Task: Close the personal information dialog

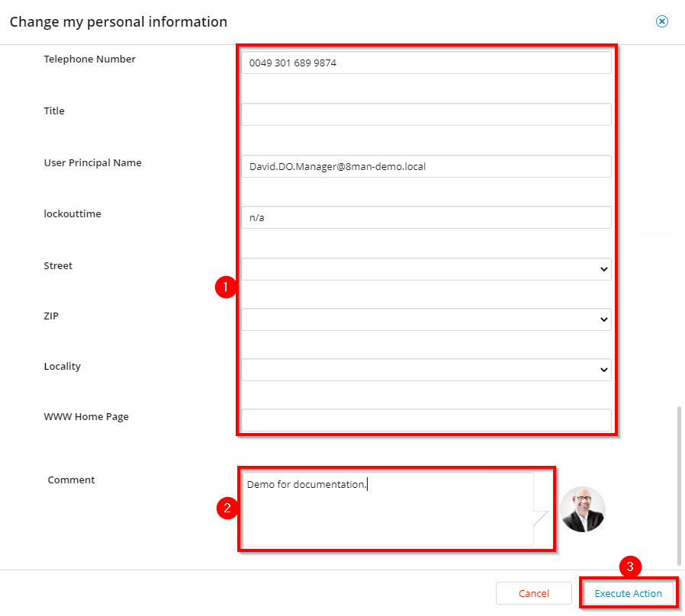Action: pyautogui.click(x=662, y=21)
